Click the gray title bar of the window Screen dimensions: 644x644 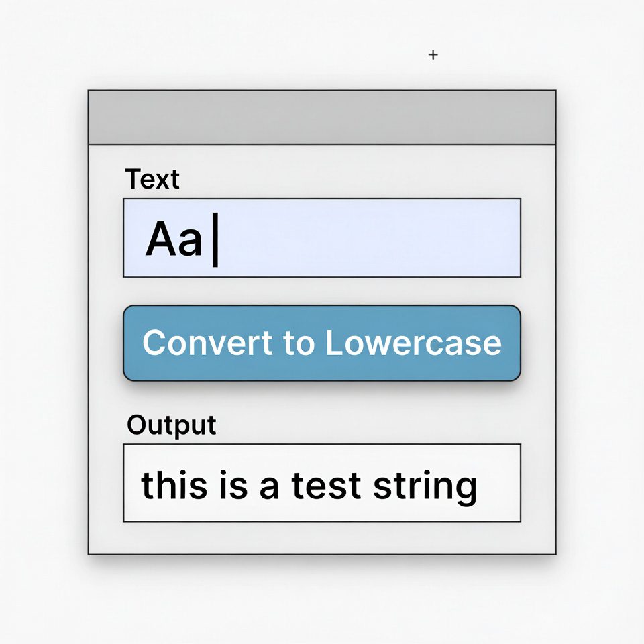(322, 117)
